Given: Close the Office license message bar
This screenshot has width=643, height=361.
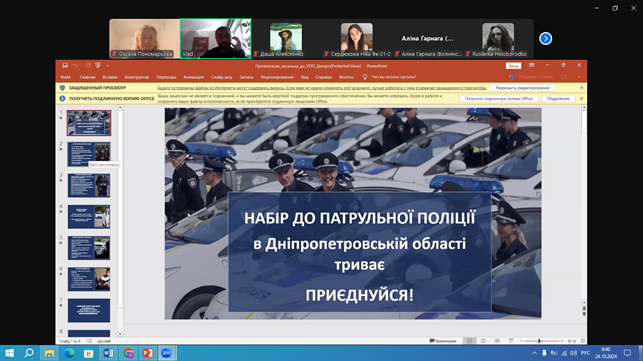Looking at the screenshot, I should point(581,98).
